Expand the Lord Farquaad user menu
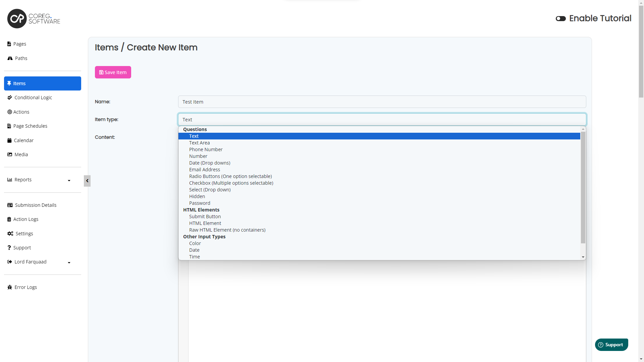The image size is (644, 362). tap(69, 262)
